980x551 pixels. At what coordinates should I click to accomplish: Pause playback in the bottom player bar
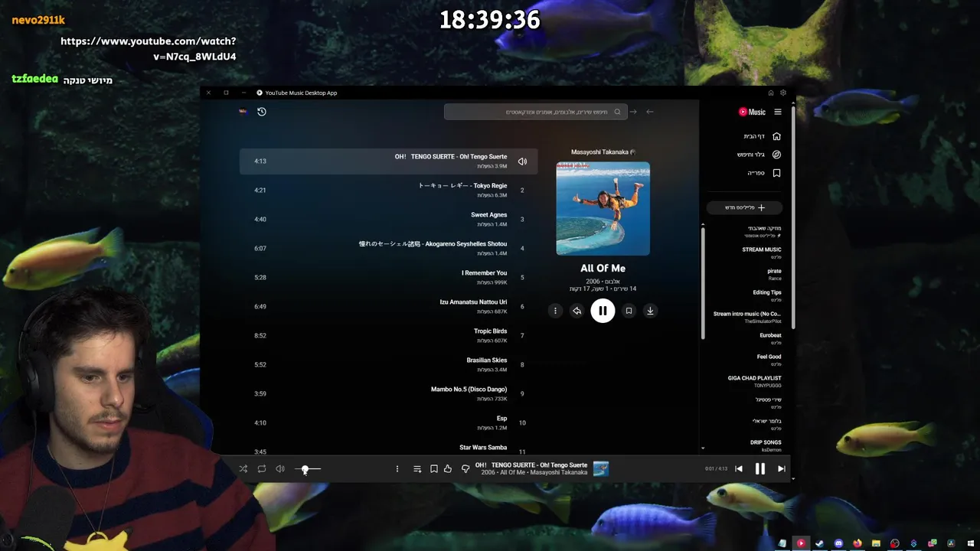tap(760, 468)
